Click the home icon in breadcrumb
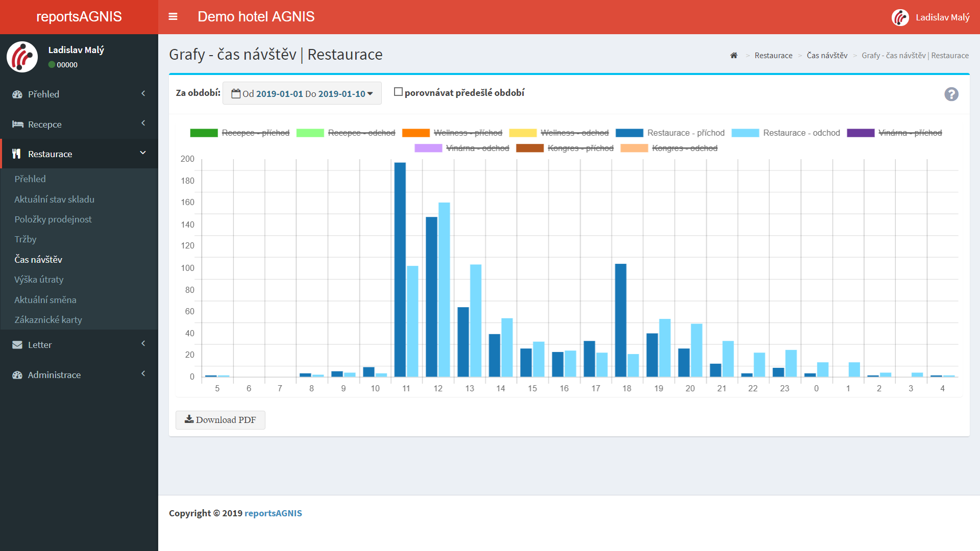Viewport: 980px width, 551px height. point(733,56)
